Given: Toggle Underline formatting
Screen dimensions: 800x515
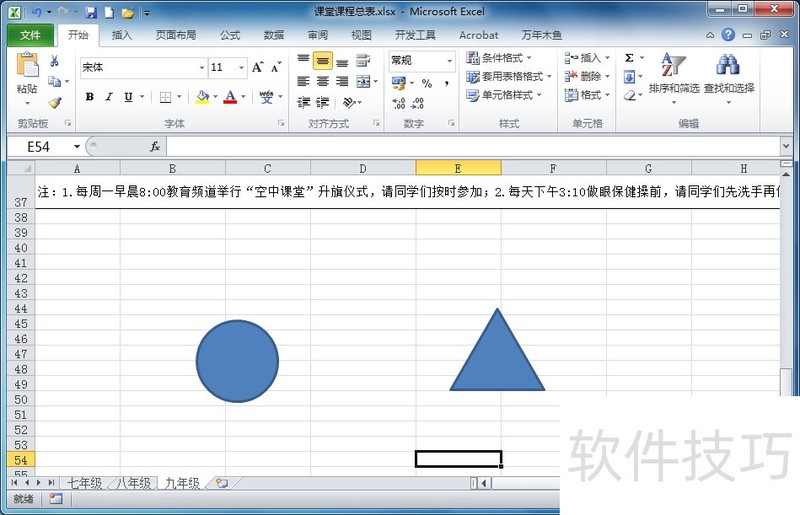Looking at the screenshot, I should coord(128,96).
